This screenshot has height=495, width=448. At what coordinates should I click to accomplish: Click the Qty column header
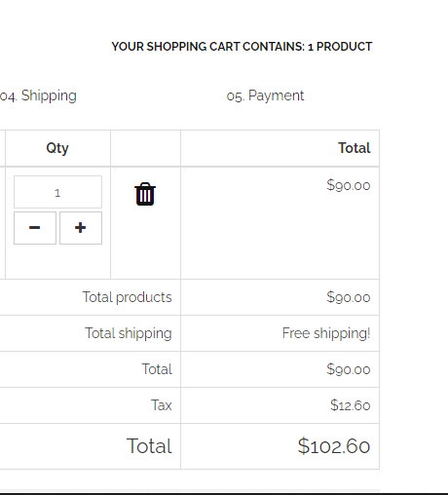coord(57,148)
